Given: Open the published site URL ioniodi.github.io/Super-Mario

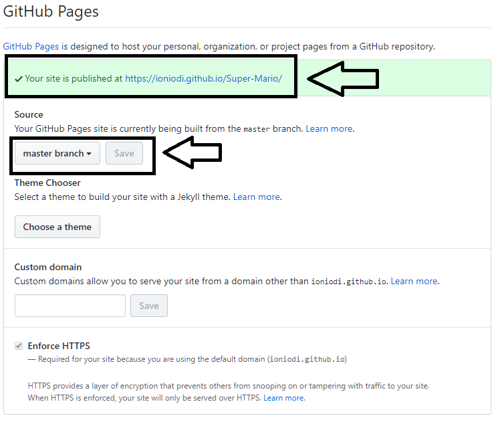Looking at the screenshot, I should click(203, 78).
